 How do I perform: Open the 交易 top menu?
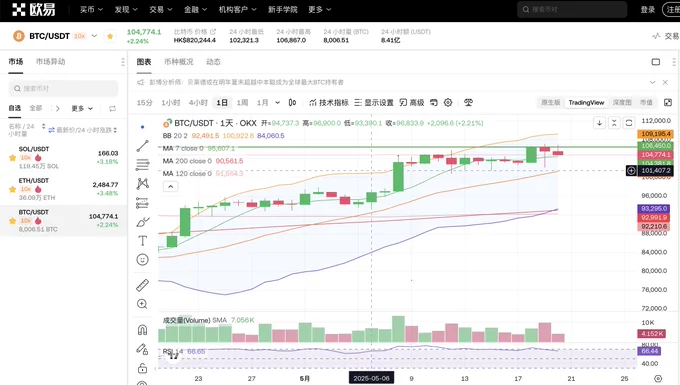[x=160, y=9]
